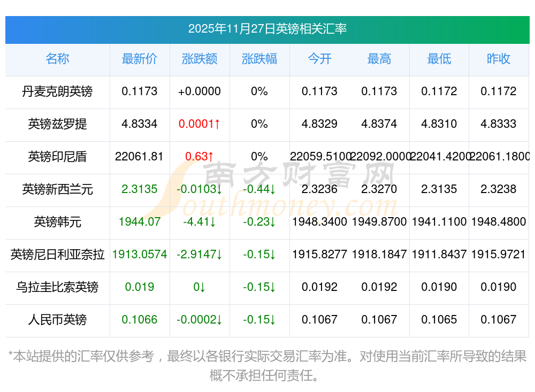Click latest price 1913.0574
Image resolution: width=535 pixels, height=392 pixels.
(140, 255)
